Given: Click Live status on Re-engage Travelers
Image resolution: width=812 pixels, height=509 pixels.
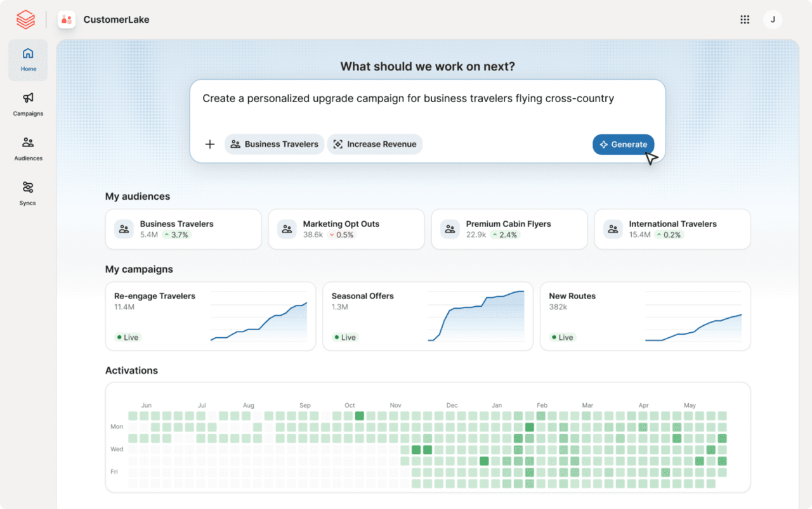Looking at the screenshot, I should coord(128,337).
